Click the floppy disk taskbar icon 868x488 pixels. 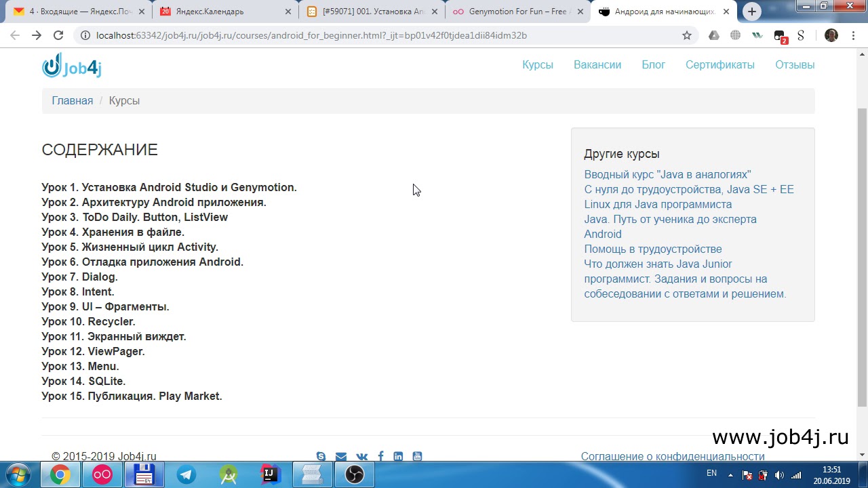[144, 475]
